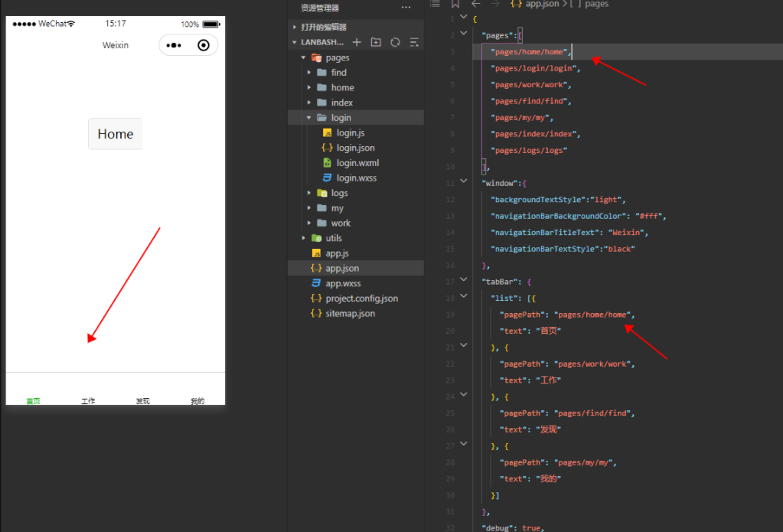Fold the "list" array at line 18
Viewport: 783px width, 532px height.
point(463,295)
